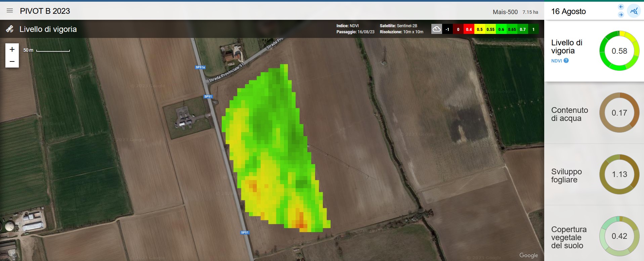
Task: Zoom out of the map
Action: (12, 61)
